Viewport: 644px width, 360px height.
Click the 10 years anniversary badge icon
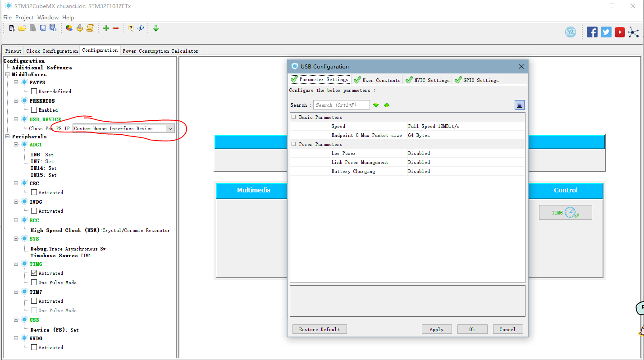point(571,32)
